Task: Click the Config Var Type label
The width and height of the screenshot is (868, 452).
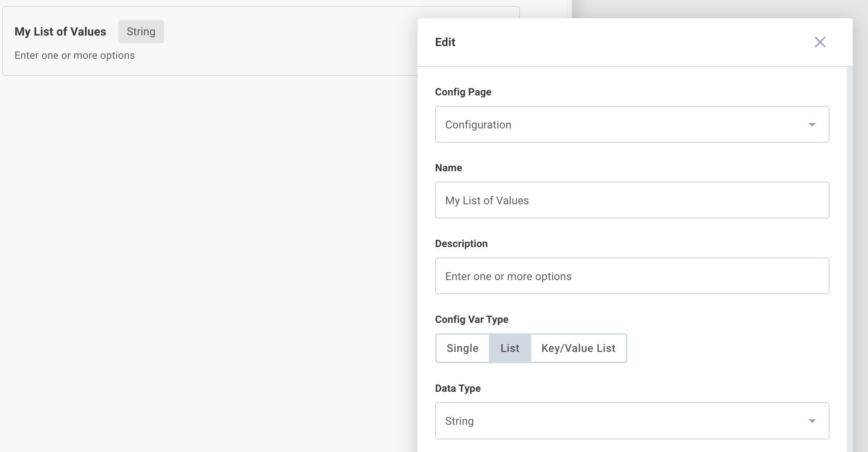Action: 471,319
